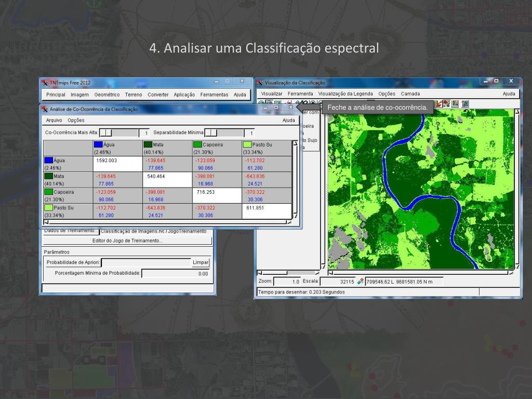Click map view horizontal scroll-left arrow

tap(331, 273)
